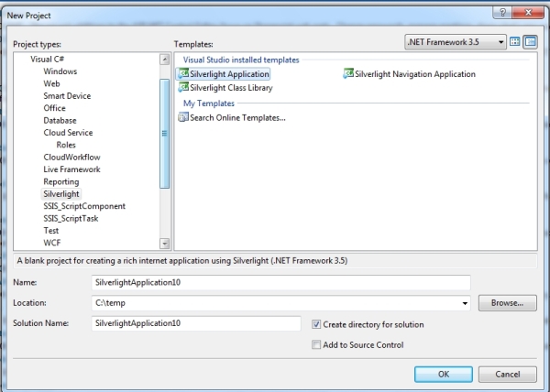
Task: Toggle Add to Source Control checkbox
Action: pyautogui.click(x=316, y=344)
